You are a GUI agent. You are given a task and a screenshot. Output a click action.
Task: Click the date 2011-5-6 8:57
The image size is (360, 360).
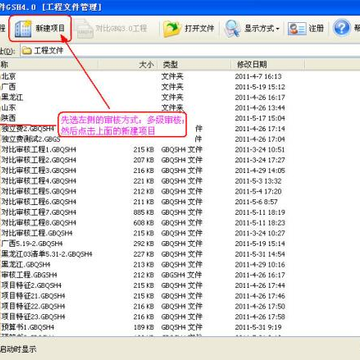click(x=256, y=202)
